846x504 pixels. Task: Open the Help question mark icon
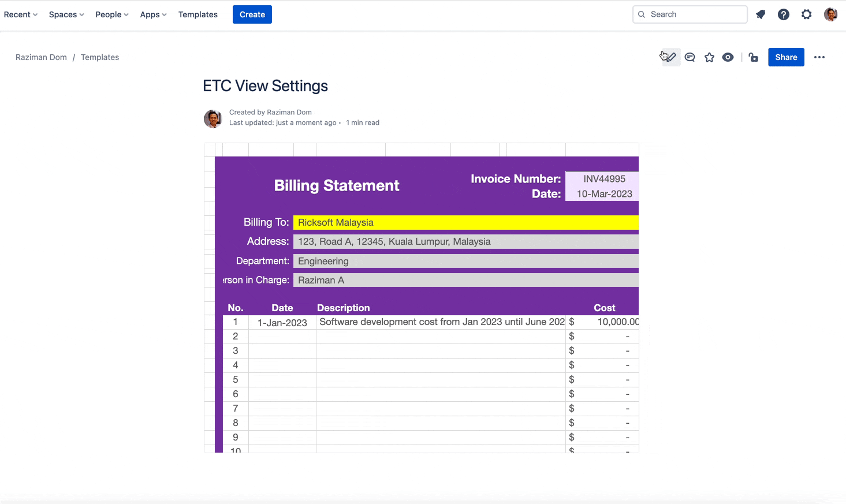point(783,14)
